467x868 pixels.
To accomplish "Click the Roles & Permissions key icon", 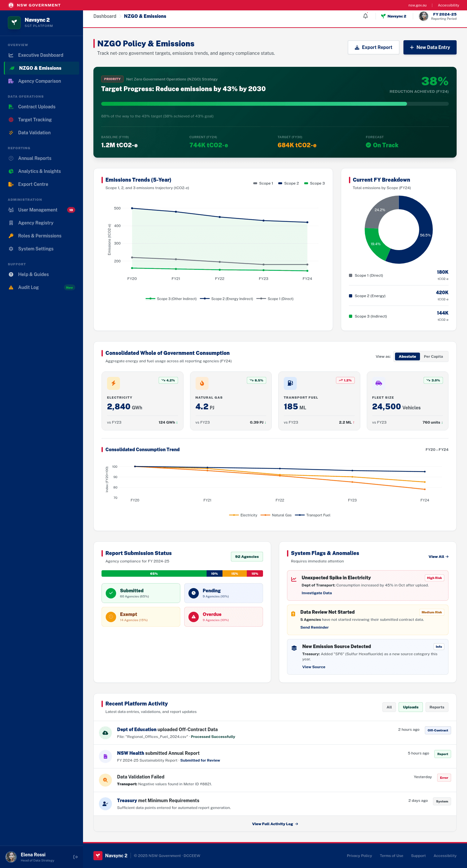I will coord(11,236).
